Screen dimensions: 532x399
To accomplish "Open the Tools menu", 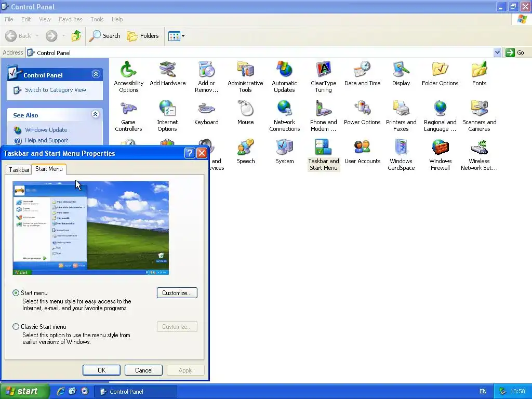I will point(97,19).
